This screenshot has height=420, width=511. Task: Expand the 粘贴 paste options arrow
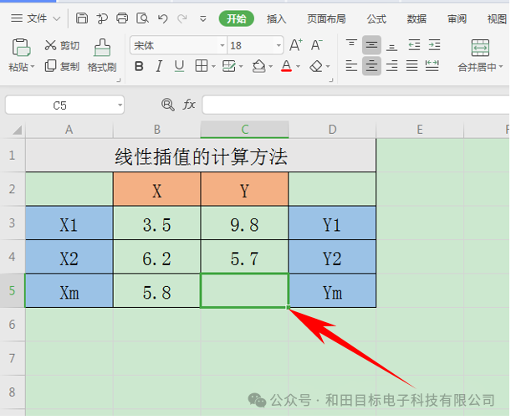coord(33,67)
